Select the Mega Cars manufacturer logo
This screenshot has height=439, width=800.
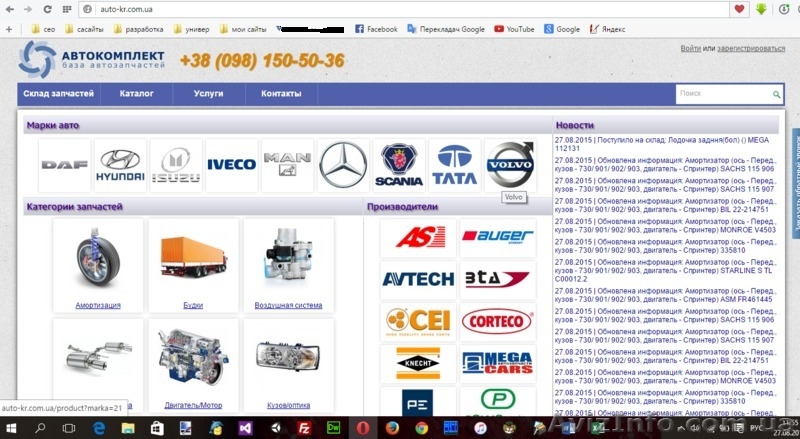[x=498, y=363]
